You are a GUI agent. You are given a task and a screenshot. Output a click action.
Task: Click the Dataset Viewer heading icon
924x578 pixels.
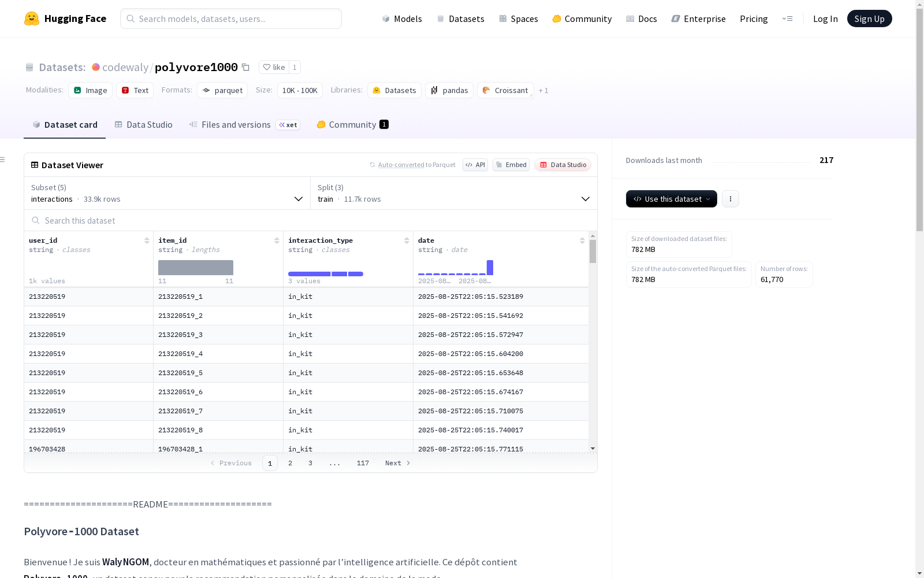click(35, 165)
